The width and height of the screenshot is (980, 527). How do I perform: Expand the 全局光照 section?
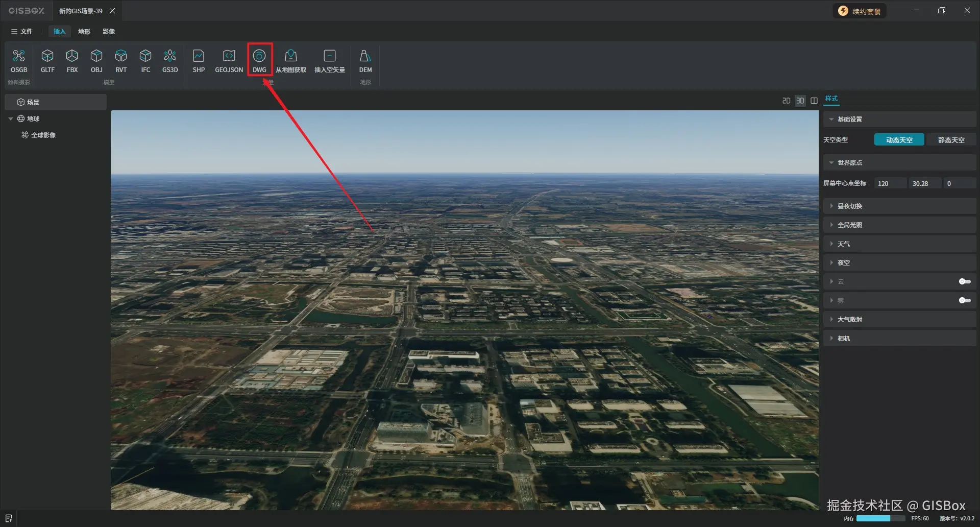point(899,225)
